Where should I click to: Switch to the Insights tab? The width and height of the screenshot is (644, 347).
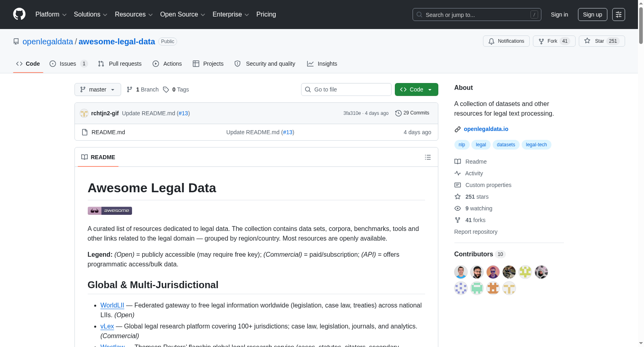[x=322, y=64]
